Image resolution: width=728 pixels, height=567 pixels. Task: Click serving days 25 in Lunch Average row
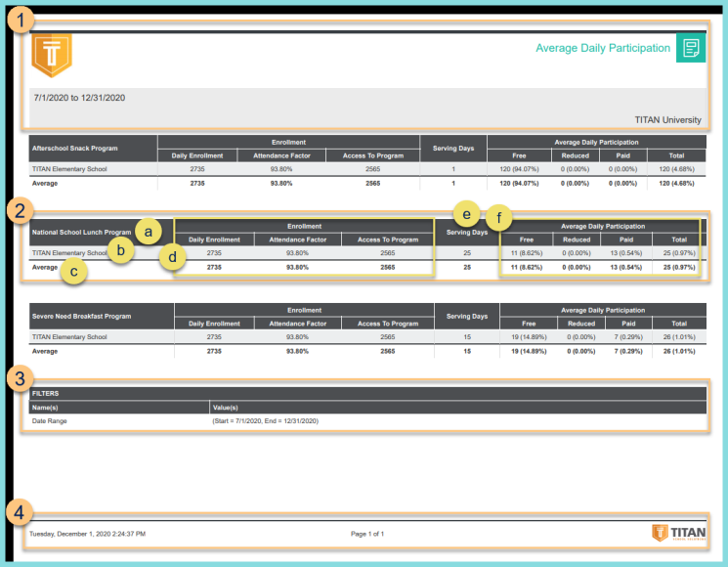(x=467, y=268)
